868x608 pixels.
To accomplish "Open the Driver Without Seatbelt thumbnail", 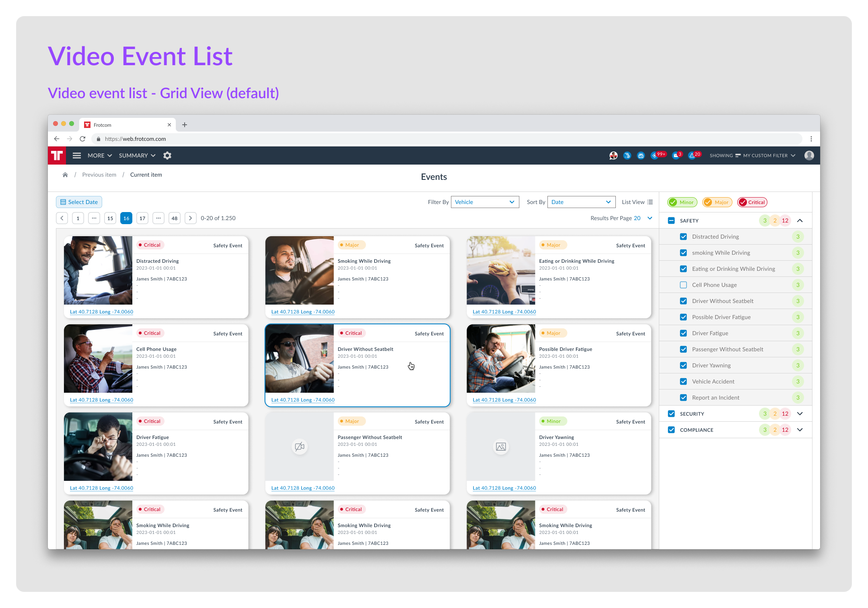I will coord(299,359).
